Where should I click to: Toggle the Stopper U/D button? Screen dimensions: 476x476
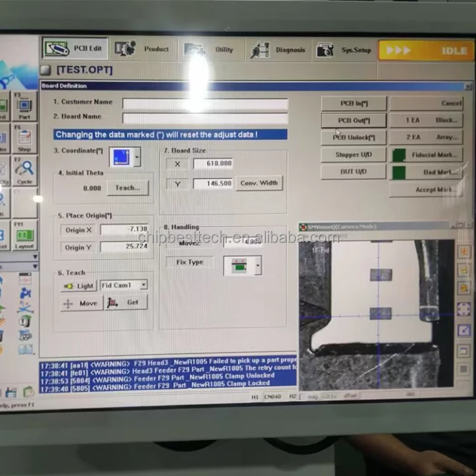tap(354, 154)
